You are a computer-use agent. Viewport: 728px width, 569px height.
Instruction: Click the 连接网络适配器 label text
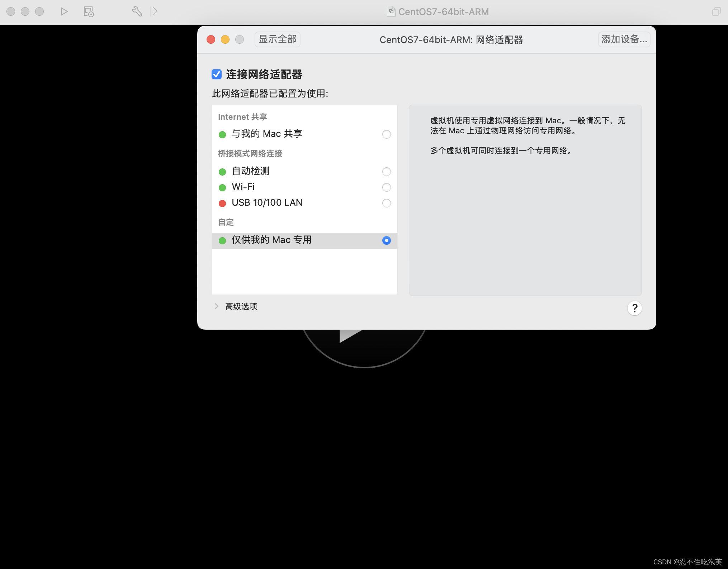coord(264,75)
